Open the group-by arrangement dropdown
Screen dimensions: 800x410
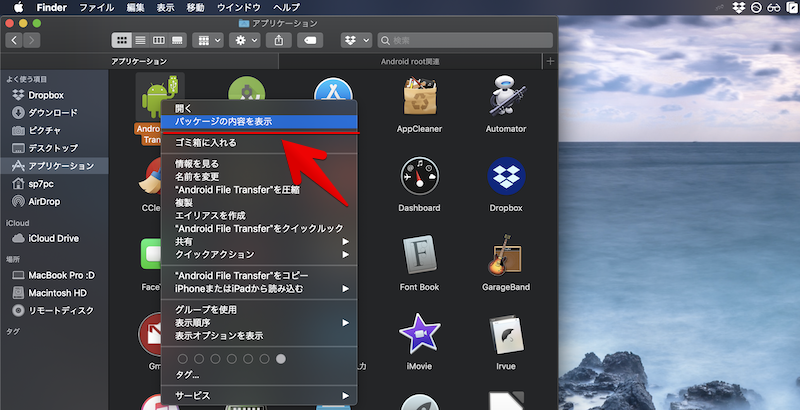209,40
